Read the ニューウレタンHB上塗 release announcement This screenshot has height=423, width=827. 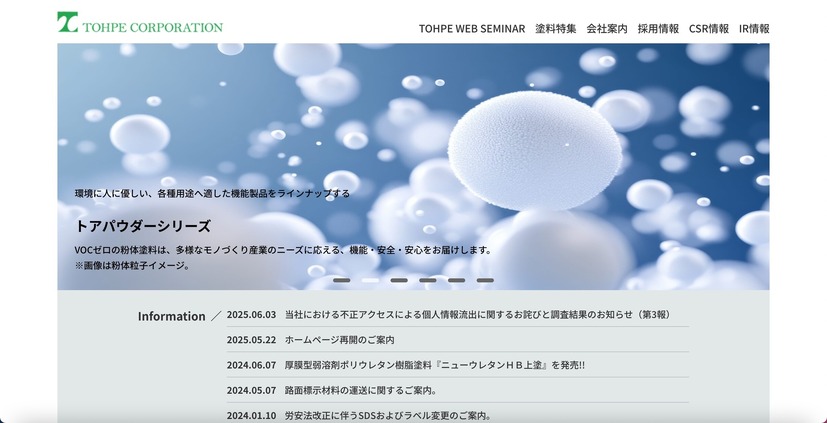click(x=434, y=365)
